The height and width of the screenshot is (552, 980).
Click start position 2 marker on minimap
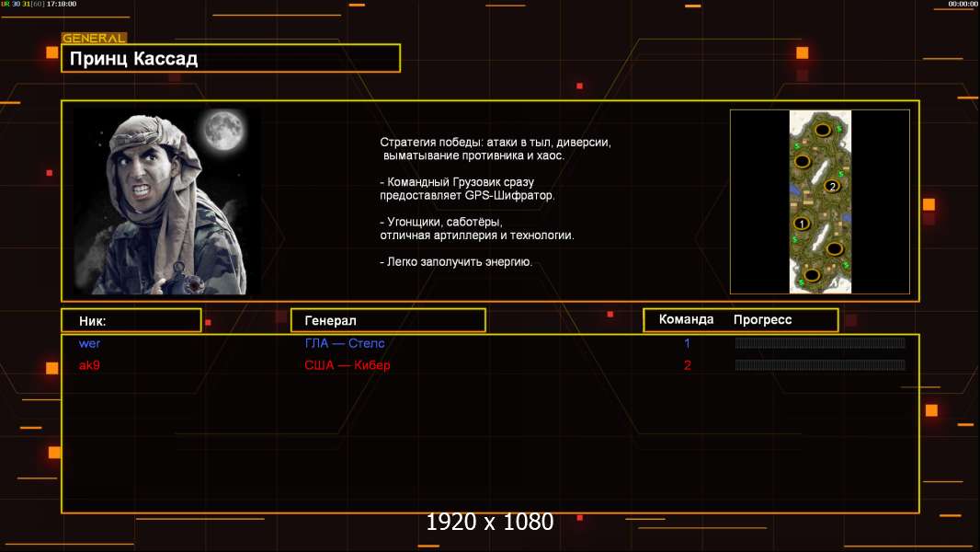click(x=832, y=186)
